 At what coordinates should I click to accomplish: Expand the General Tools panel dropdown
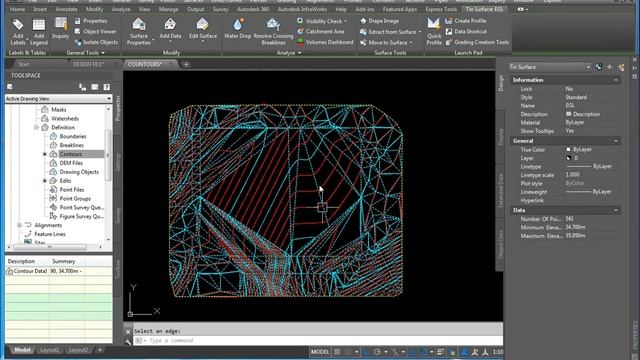click(x=103, y=53)
